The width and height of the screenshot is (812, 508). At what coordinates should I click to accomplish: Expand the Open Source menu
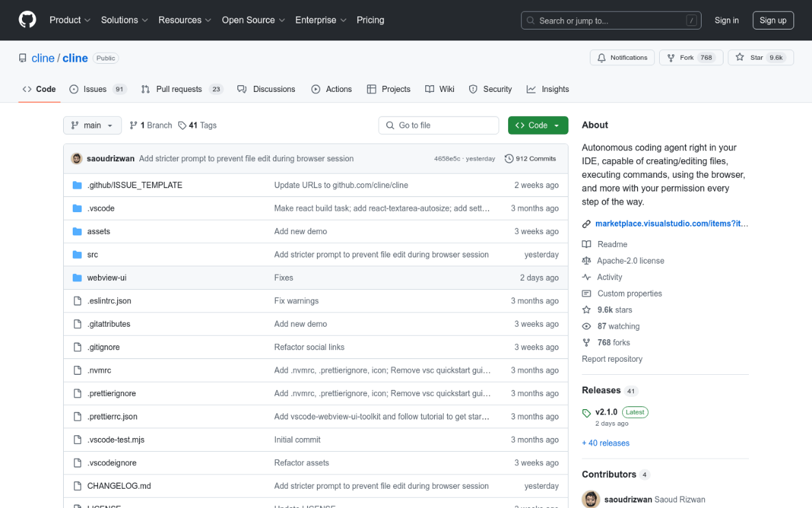pos(253,20)
